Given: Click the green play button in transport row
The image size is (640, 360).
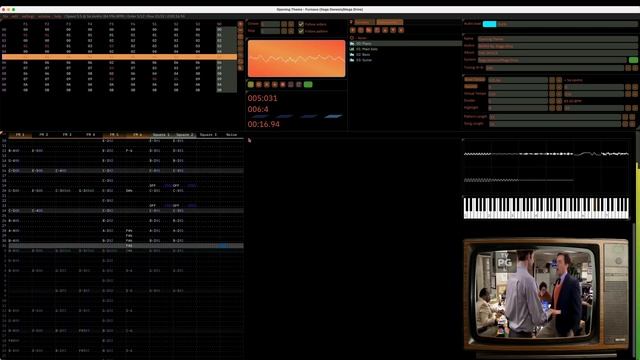Looking at the screenshot, I should click(x=251, y=84).
